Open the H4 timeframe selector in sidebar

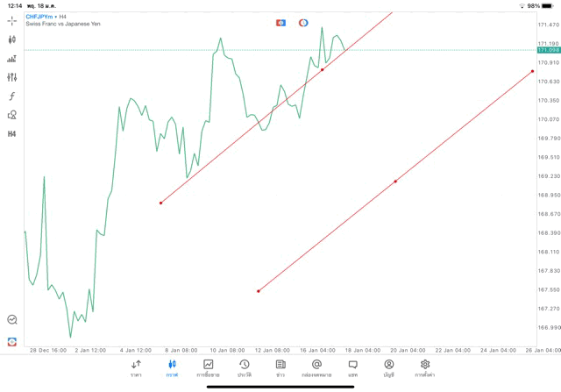11,134
